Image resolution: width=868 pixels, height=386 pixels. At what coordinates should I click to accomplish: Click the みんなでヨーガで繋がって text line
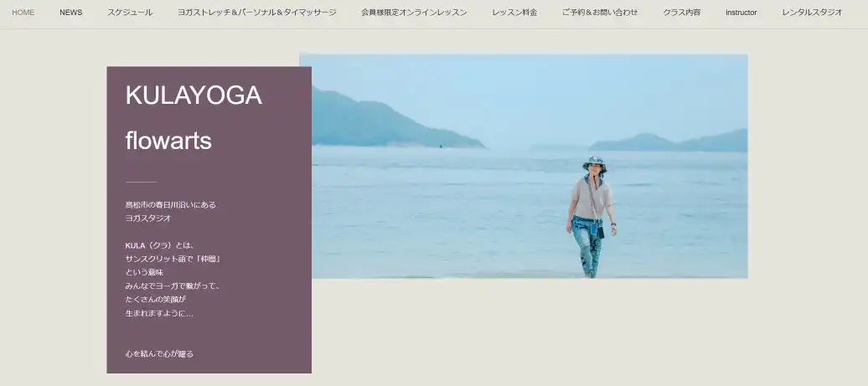click(x=173, y=286)
